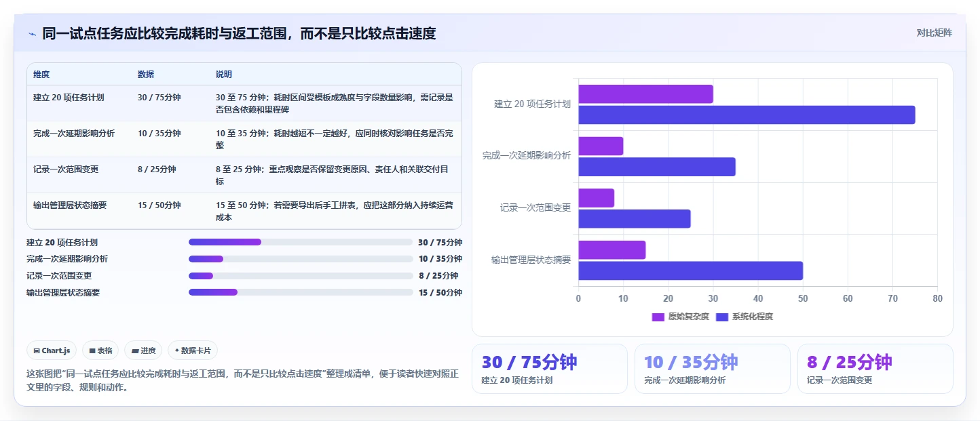Viewport: 980px width, 421px height.
Task: Click progress bar for 建立 20 项任务计划
Action: pos(301,242)
